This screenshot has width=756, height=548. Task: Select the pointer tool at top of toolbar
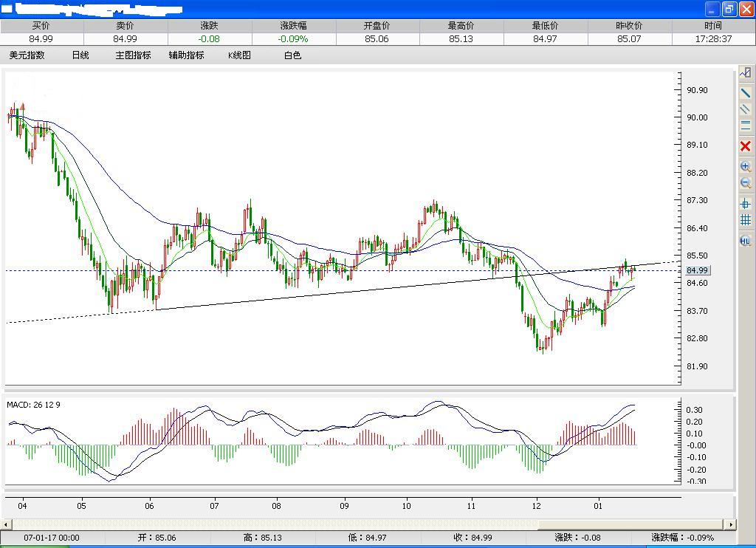click(746, 72)
